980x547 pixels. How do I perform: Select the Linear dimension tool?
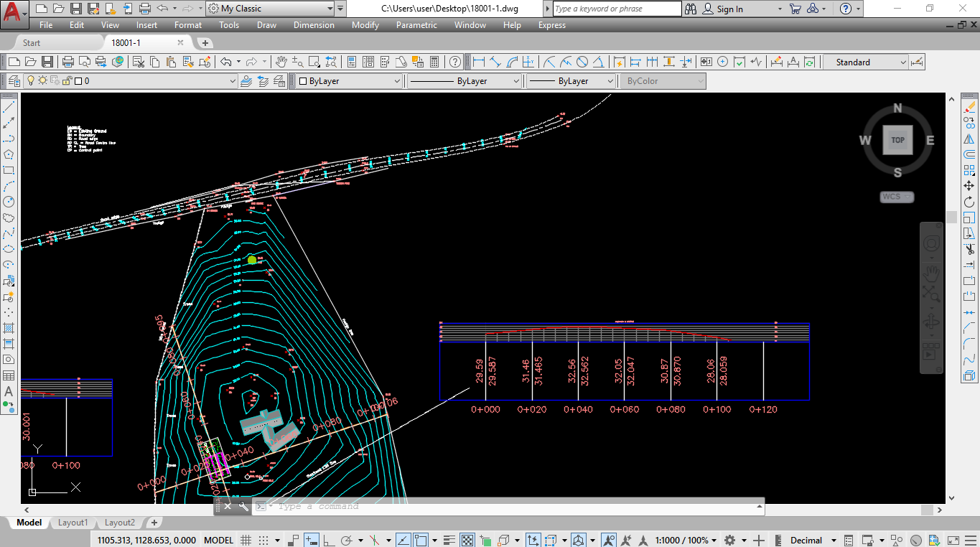pos(478,62)
